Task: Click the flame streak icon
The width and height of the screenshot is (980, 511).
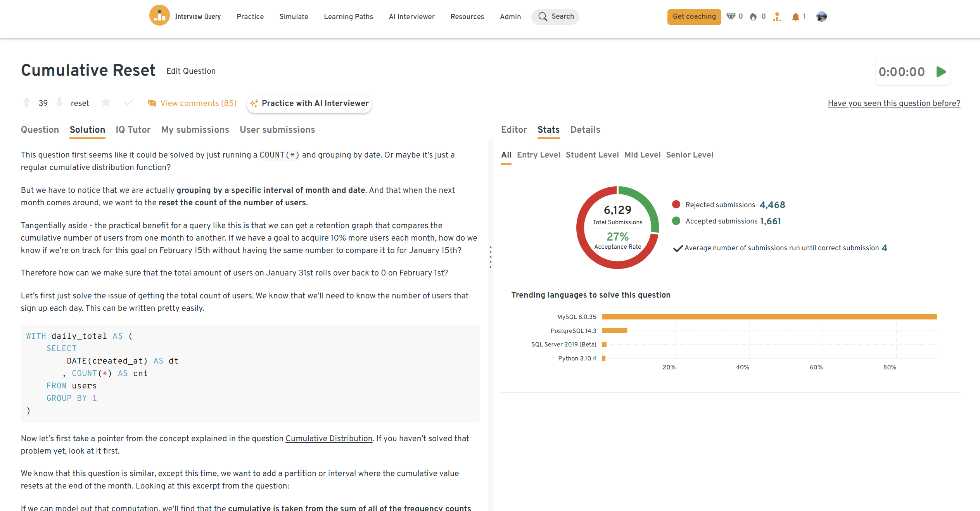Action: coord(753,17)
